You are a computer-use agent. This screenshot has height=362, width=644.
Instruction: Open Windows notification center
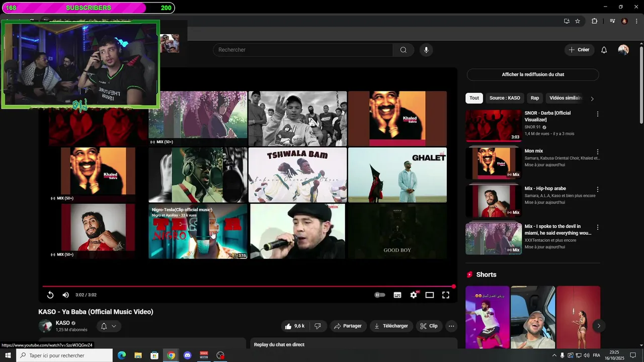pos(633,355)
